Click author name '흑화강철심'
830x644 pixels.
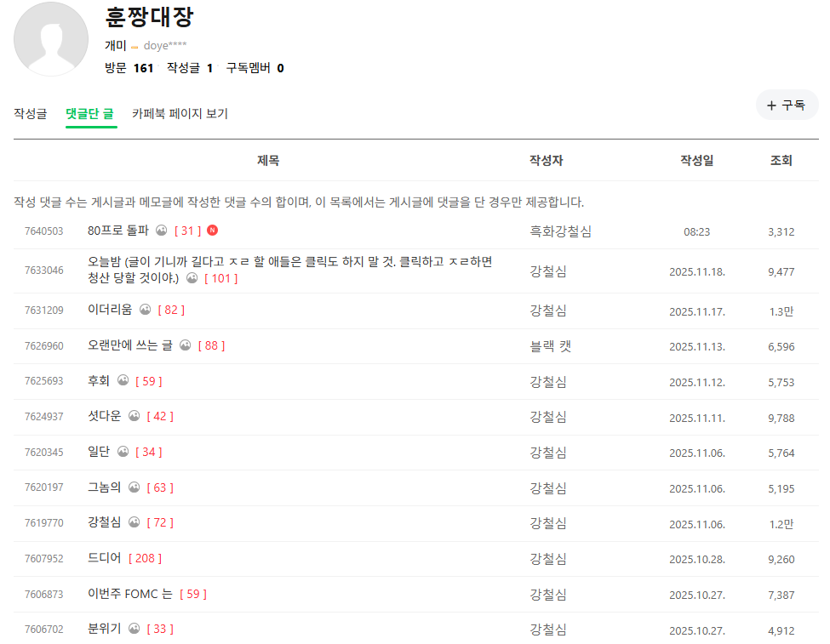tap(560, 231)
